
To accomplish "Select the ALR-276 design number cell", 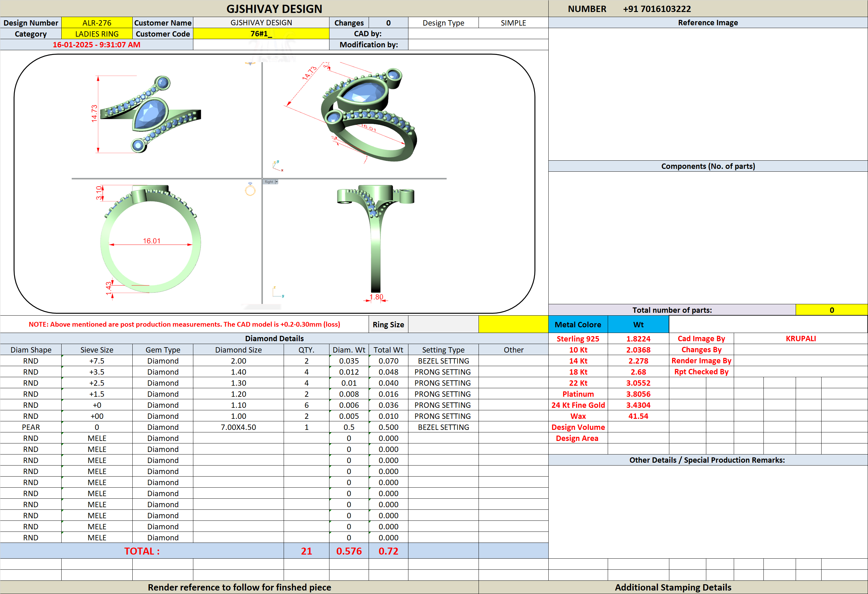I will pos(97,23).
